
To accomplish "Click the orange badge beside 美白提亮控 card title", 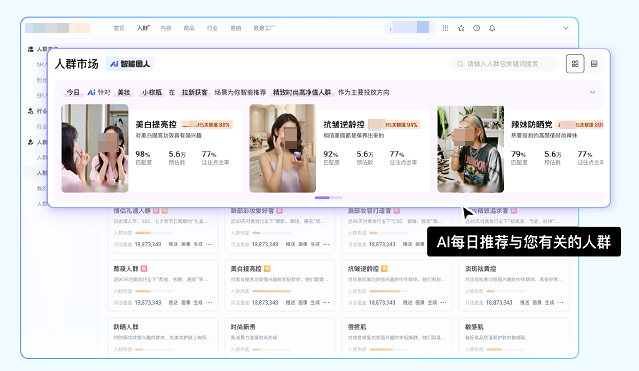I will click(267, 269).
